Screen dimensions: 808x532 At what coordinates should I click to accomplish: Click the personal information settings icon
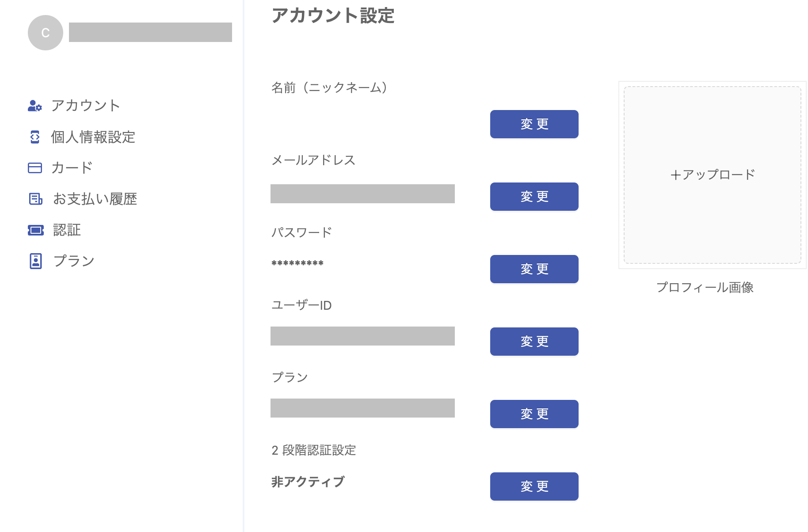tap(35, 137)
